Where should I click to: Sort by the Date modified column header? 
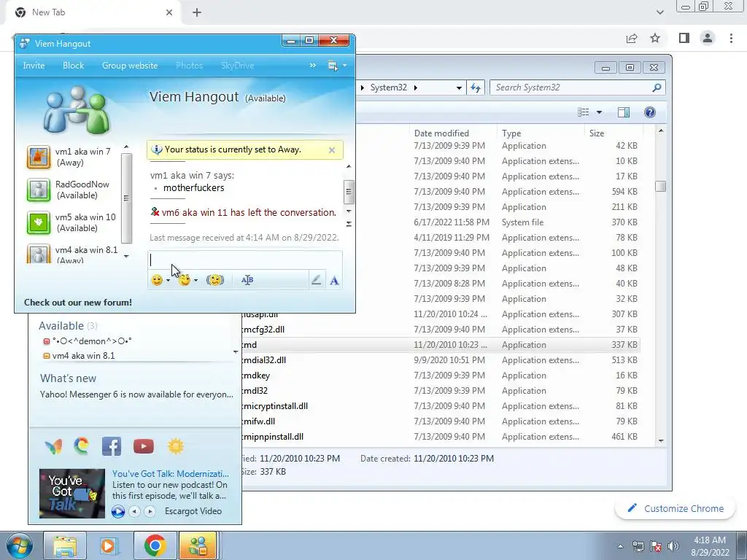coord(452,133)
